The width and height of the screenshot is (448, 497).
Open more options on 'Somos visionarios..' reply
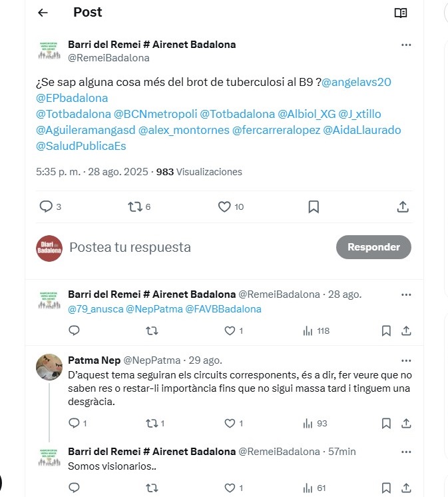point(406,452)
